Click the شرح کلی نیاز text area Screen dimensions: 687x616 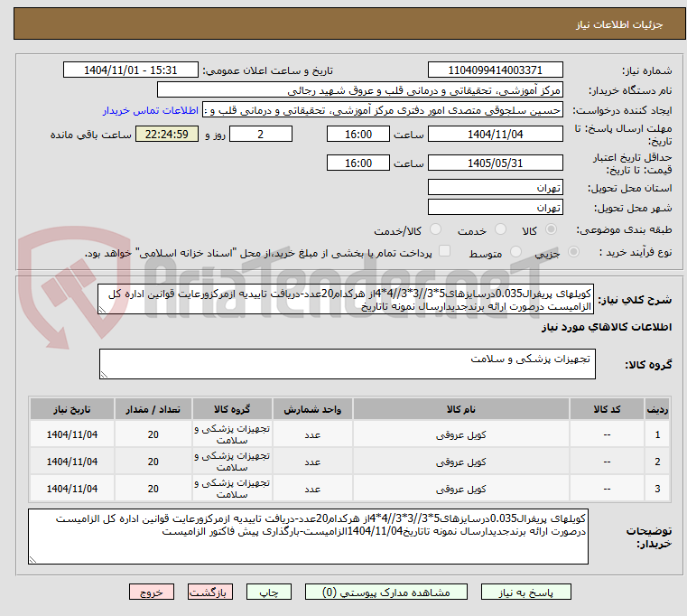click(346, 299)
